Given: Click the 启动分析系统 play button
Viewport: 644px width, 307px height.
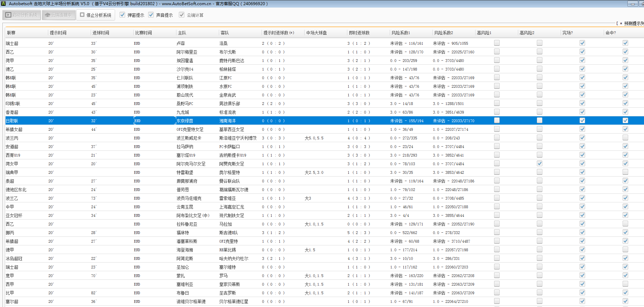Looking at the screenshot, I should point(22,15).
